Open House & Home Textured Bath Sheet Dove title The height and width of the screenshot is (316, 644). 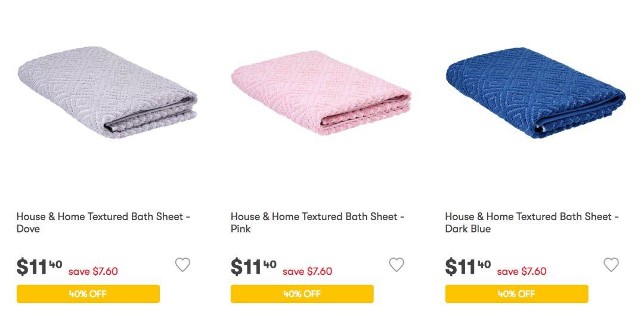pos(103,222)
